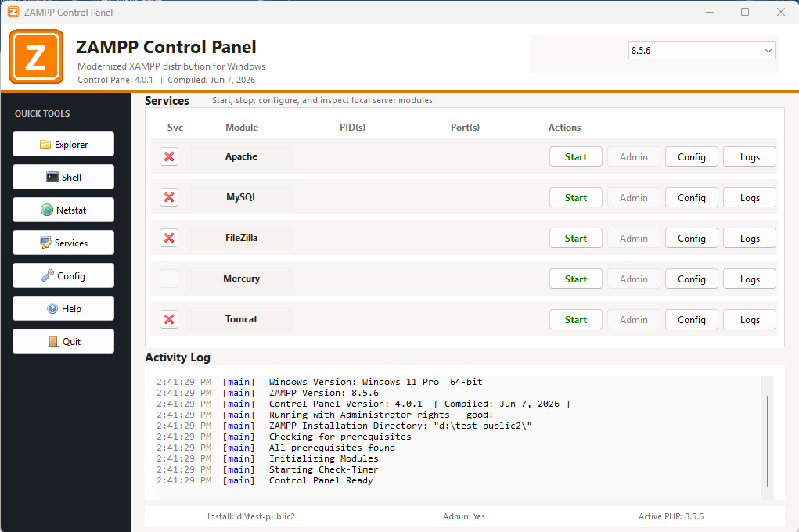Click "Active PHP: 8.5.6" status entry
Screen dimensions: 799x532
coord(671,516)
